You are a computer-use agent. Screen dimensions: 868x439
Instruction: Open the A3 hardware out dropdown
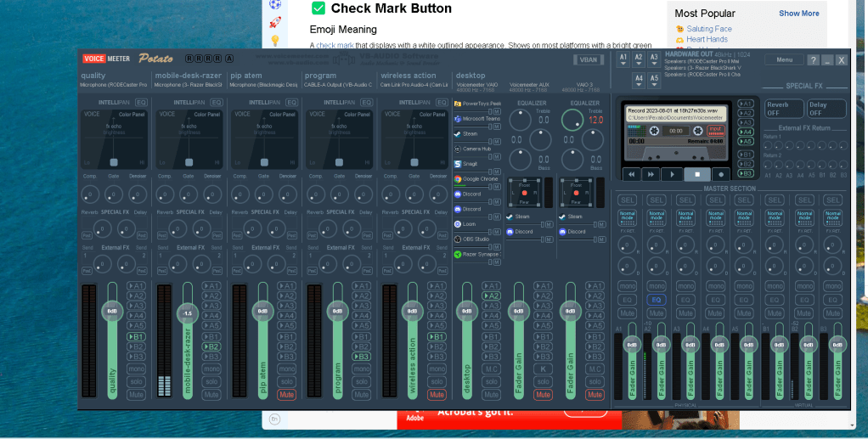click(x=654, y=59)
